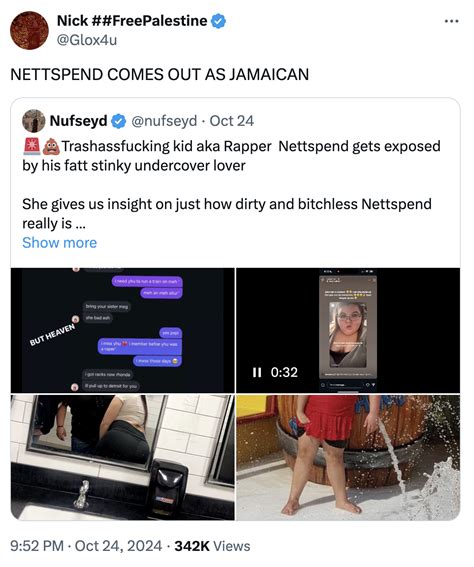The width and height of the screenshot is (474, 567).
Task: Click the verified badge next to Nufseyd
Action: (x=118, y=121)
